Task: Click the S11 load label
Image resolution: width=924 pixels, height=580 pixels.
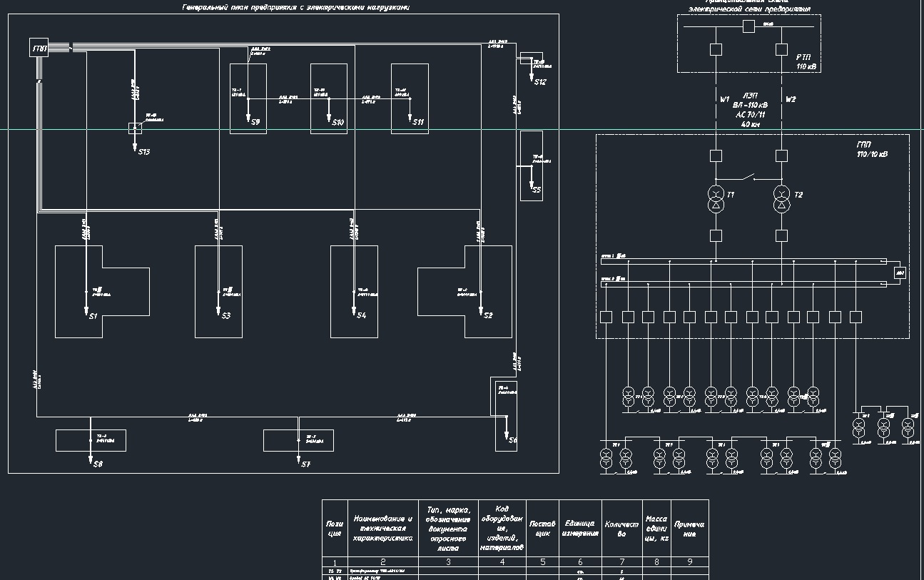Action: (418, 122)
